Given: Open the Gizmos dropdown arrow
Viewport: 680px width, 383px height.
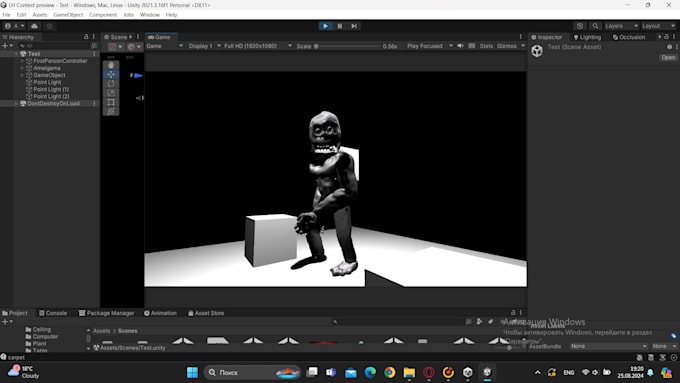Looking at the screenshot, I should click(x=523, y=46).
